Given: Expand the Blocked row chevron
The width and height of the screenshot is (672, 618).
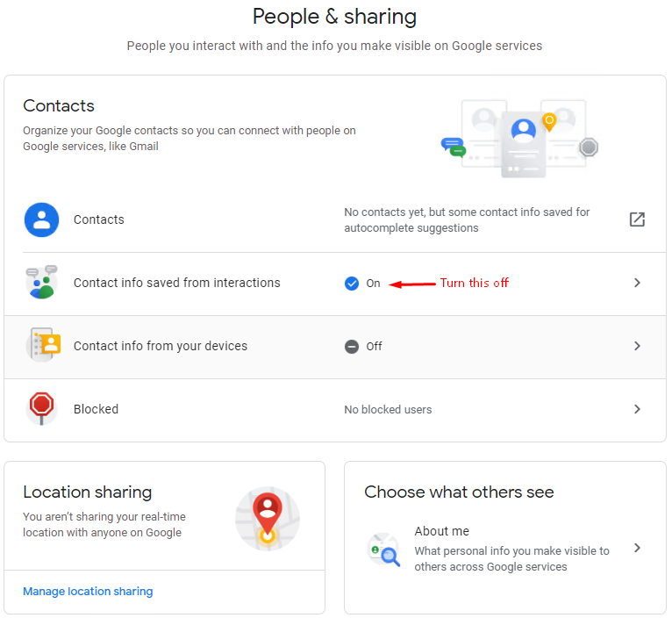Looking at the screenshot, I should [x=637, y=409].
